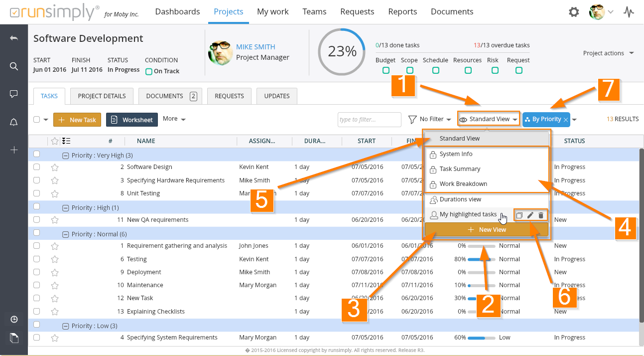The image size is (644, 356).
Task: Click the search icon in left sidebar
Action: (14, 66)
